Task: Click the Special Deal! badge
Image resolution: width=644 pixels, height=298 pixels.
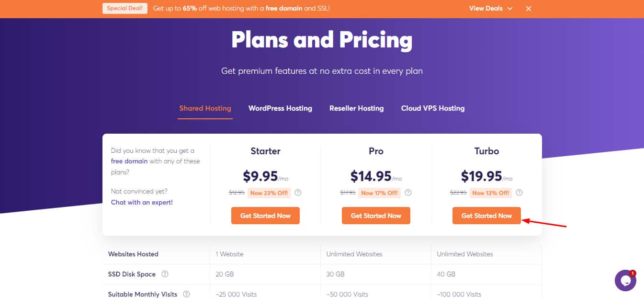Action: (x=125, y=9)
